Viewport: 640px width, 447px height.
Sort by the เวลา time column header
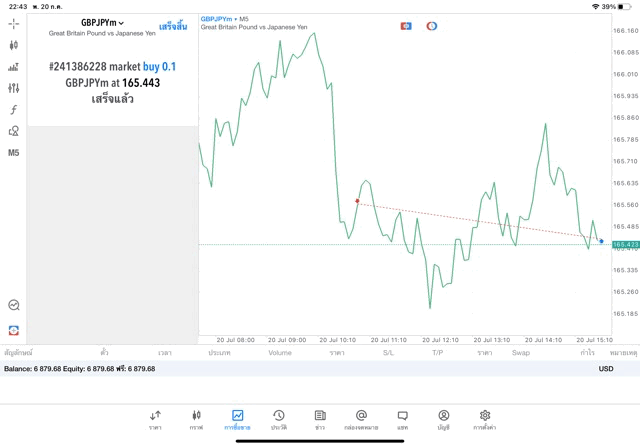pos(165,352)
